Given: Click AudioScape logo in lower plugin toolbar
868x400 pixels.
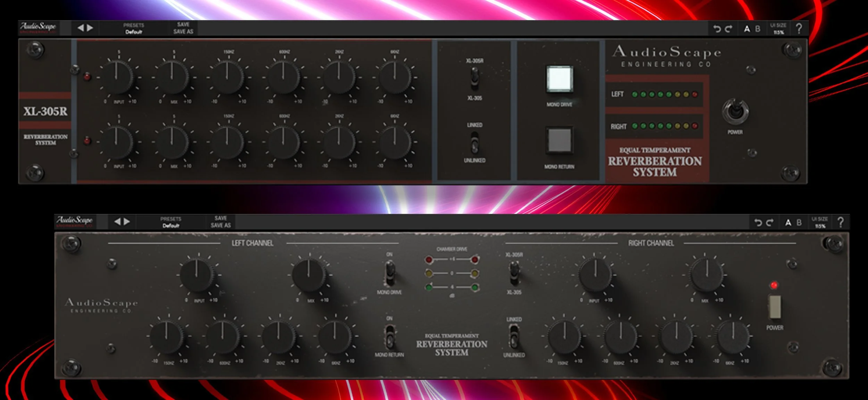Looking at the screenshot, I should pyautogui.click(x=75, y=221).
